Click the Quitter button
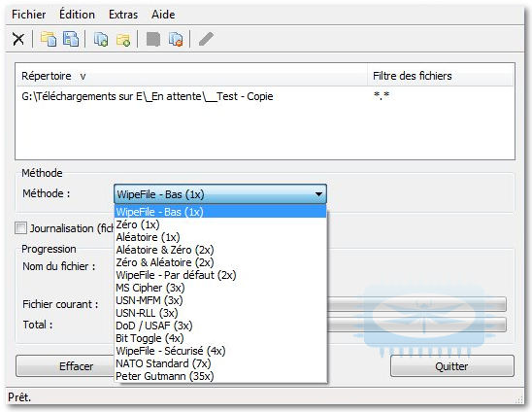Image resolution: width=532 pixels, height=412 pixels. (452, 366)
